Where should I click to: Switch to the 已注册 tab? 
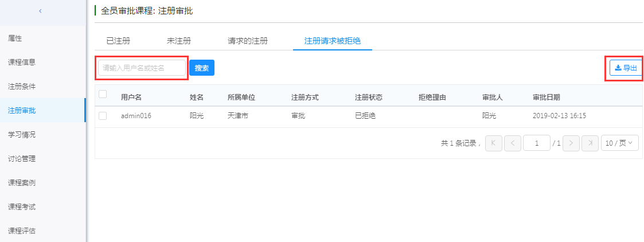click(119, 41)
